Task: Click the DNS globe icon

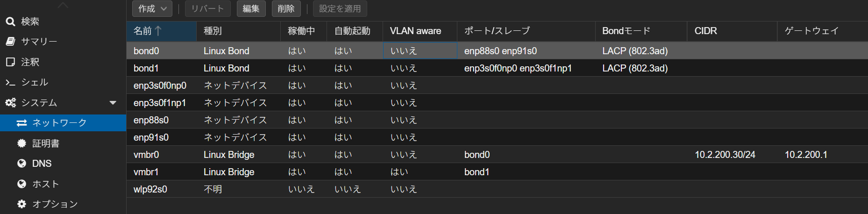Action: coord(21,164)
